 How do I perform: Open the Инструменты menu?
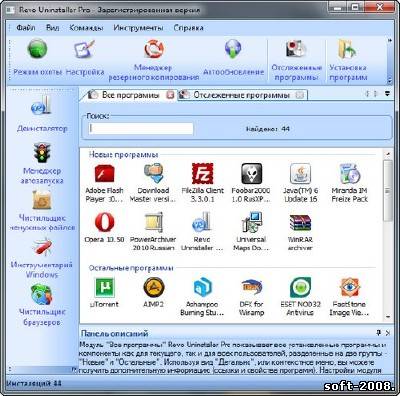pyautogui.click(x=138, y=28)
